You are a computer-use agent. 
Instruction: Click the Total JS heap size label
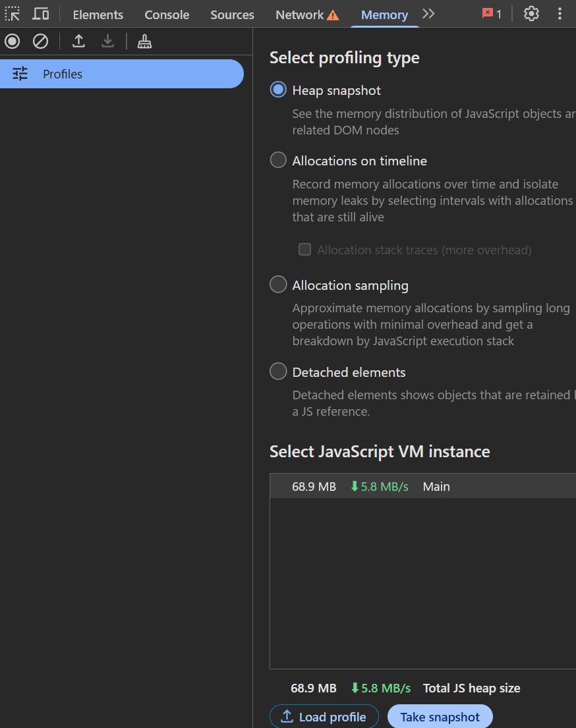(471, 688)
